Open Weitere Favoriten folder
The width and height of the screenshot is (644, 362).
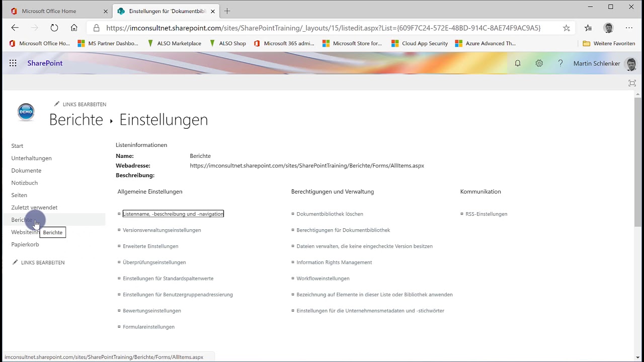coord(609,43)
